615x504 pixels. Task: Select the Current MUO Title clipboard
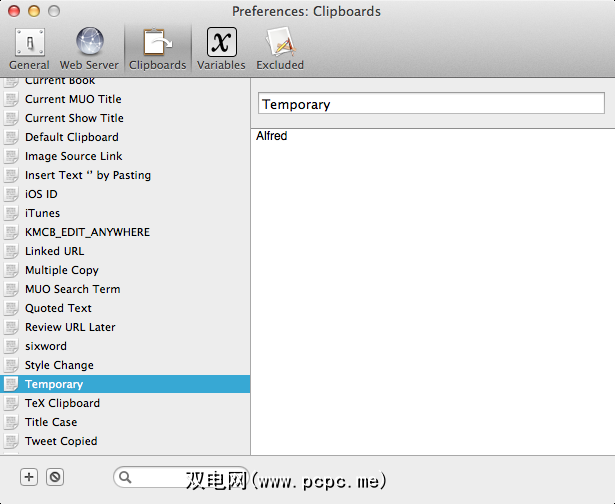tap(125, 99)
